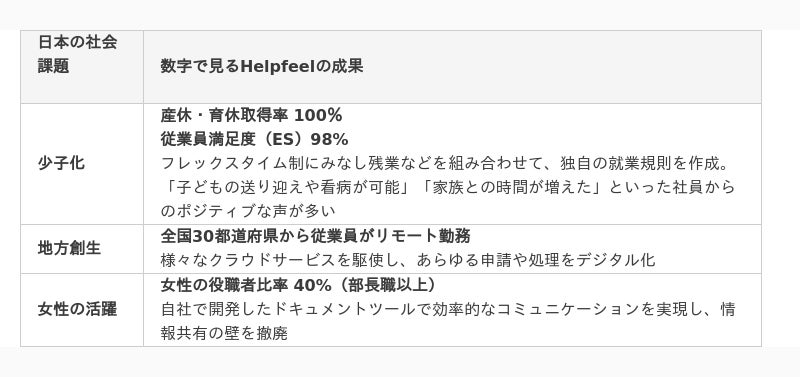
Task: Click the 98% figure text
Action: coord(330,139)
